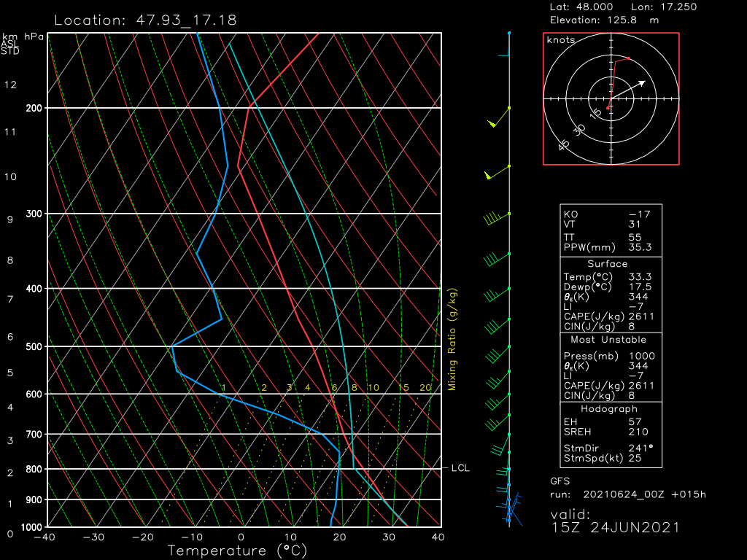Select the Most Unstable section header
747x560 pixels.
pyautogui.click(x=607, y=340)
